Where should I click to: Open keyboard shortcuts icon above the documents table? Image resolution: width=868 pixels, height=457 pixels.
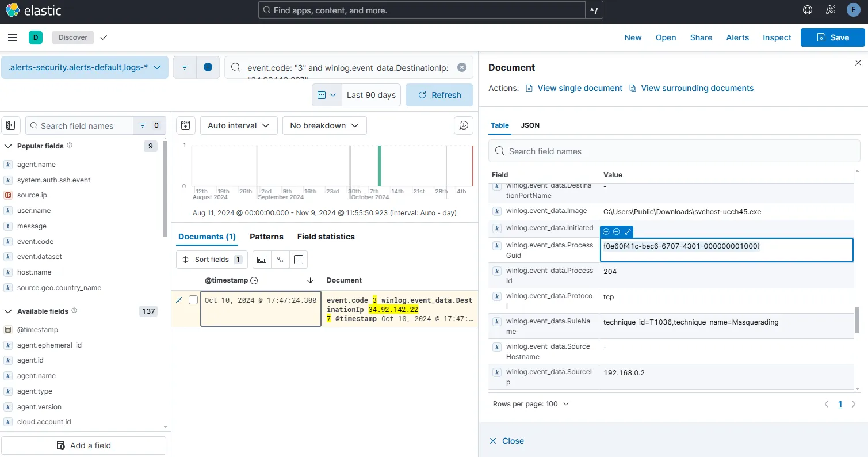(x=262, y=260)
